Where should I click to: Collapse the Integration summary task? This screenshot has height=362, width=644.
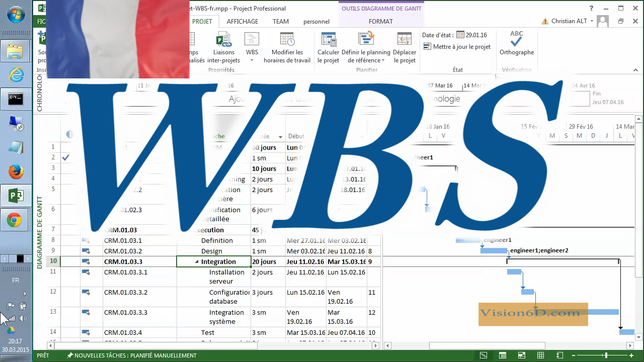(197, 262)
